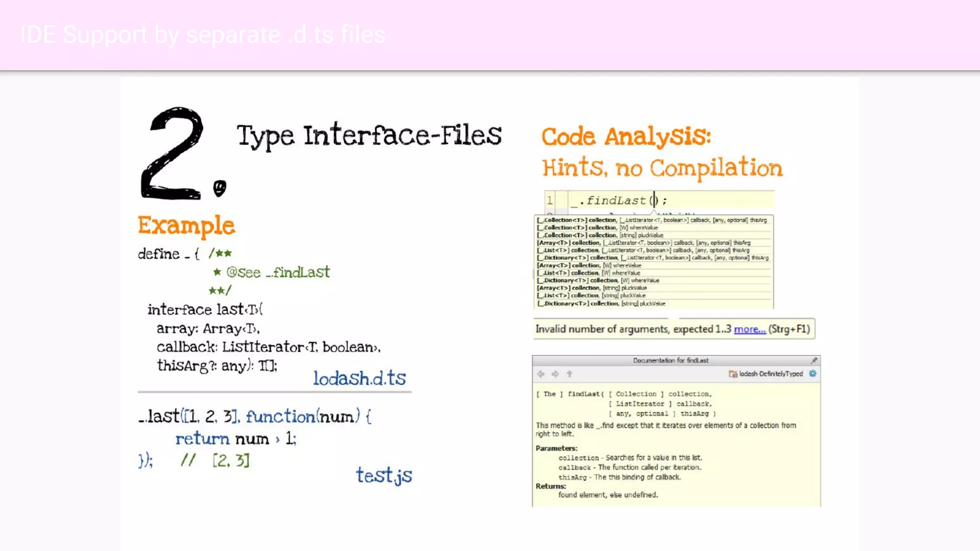Click the lodash-DefinitelyTyped library folder icon
The image size is (980, 551).
click(x=733, y=374)
